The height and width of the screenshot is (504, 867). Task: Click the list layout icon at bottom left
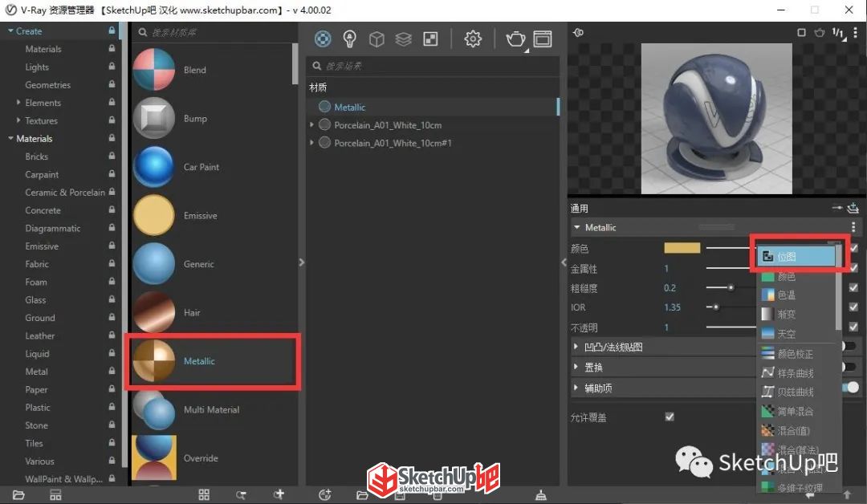point(55,494)
